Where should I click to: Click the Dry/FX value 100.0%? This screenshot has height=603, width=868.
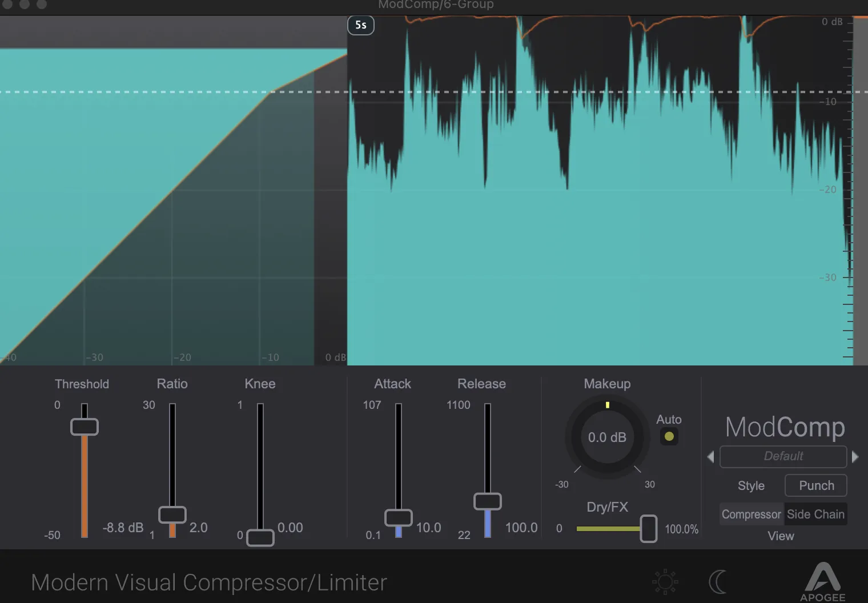(x=682, y=529)
